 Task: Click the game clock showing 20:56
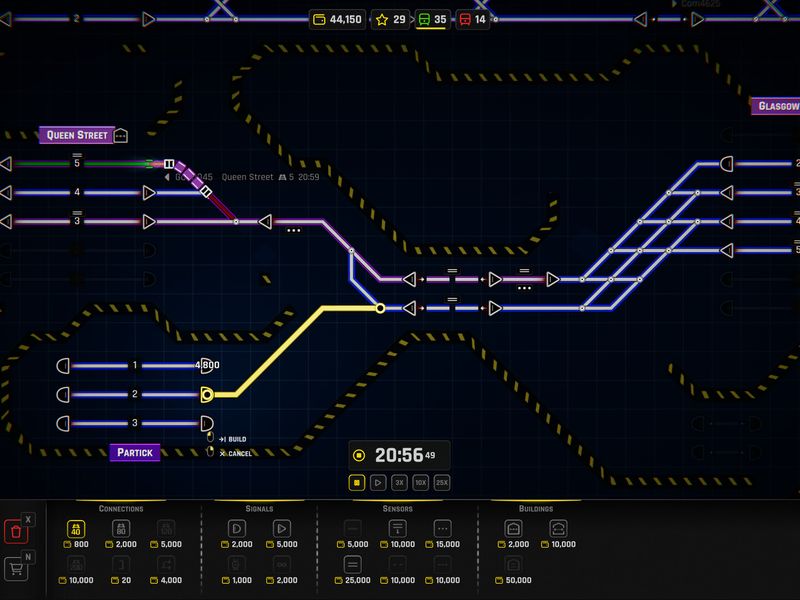(399, 455)
